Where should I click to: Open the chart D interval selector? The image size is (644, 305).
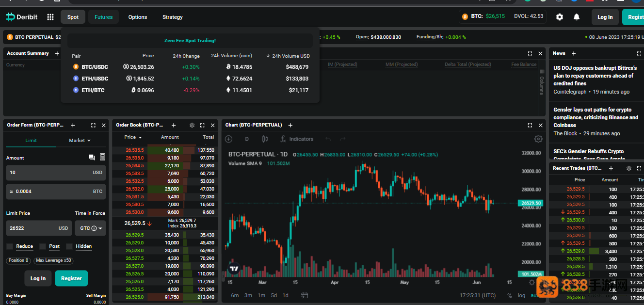247,139
